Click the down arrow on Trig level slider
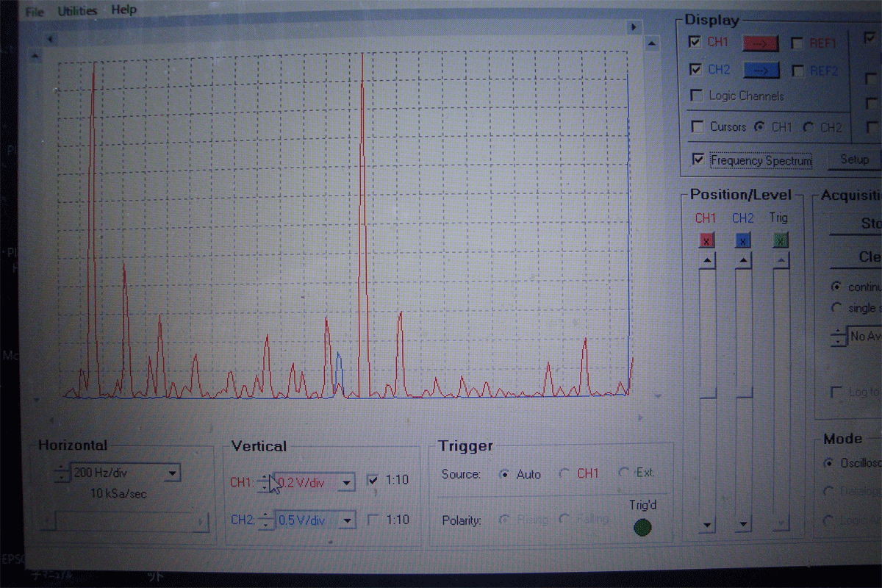 click(x=781, y=525)
